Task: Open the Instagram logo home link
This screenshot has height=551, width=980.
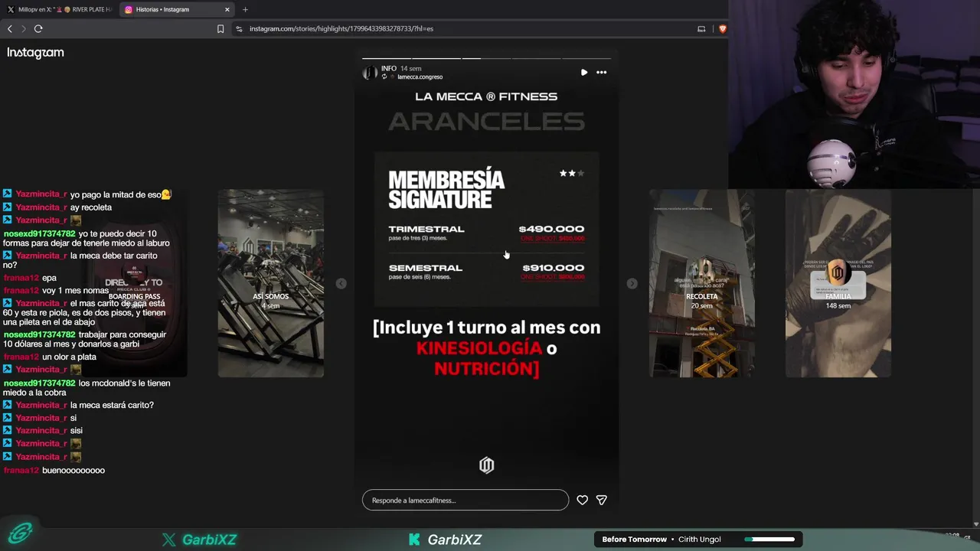Action: (35, 53)
